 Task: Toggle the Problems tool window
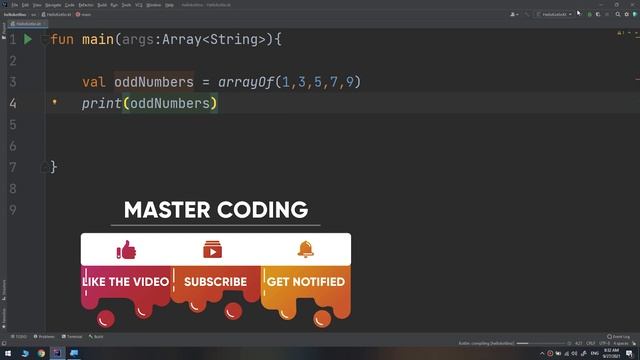click(44, 337)
